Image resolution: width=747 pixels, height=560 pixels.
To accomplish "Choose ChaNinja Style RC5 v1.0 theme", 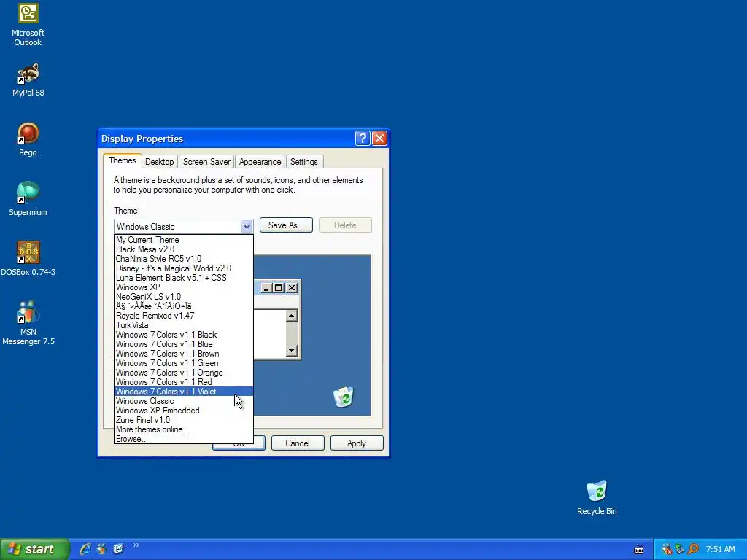I will [184, 259].
